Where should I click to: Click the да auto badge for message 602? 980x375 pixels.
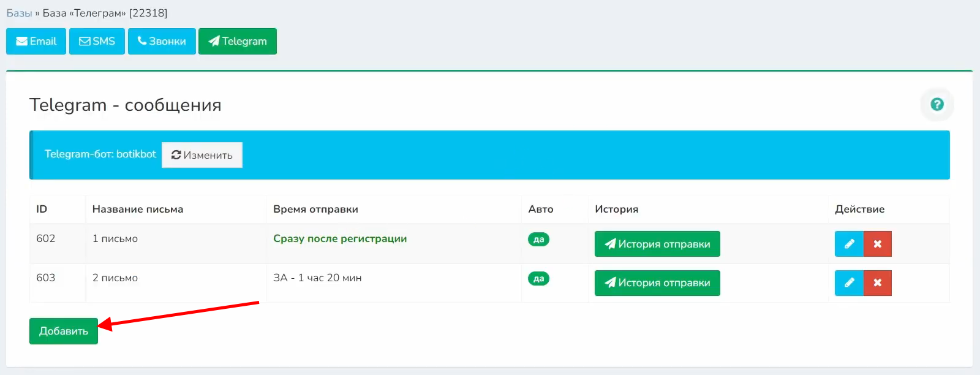pyautogui.click(x=538, y=240)
